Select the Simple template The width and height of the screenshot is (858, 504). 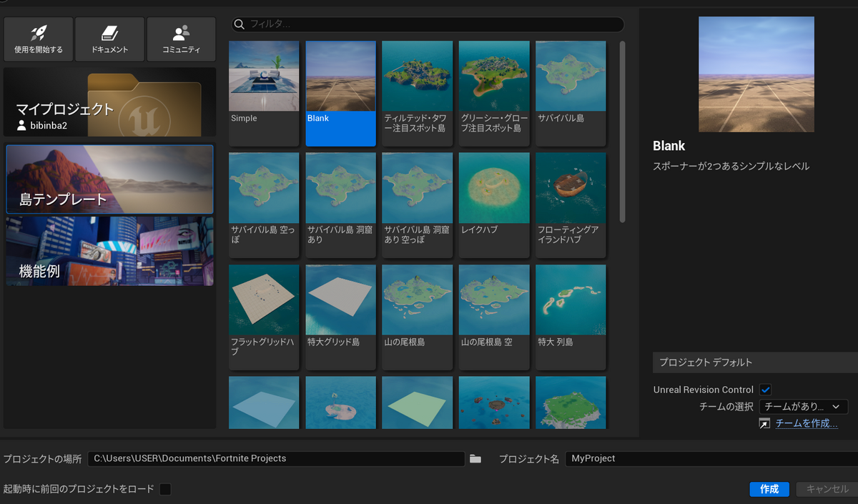click(x=264, y=94)
